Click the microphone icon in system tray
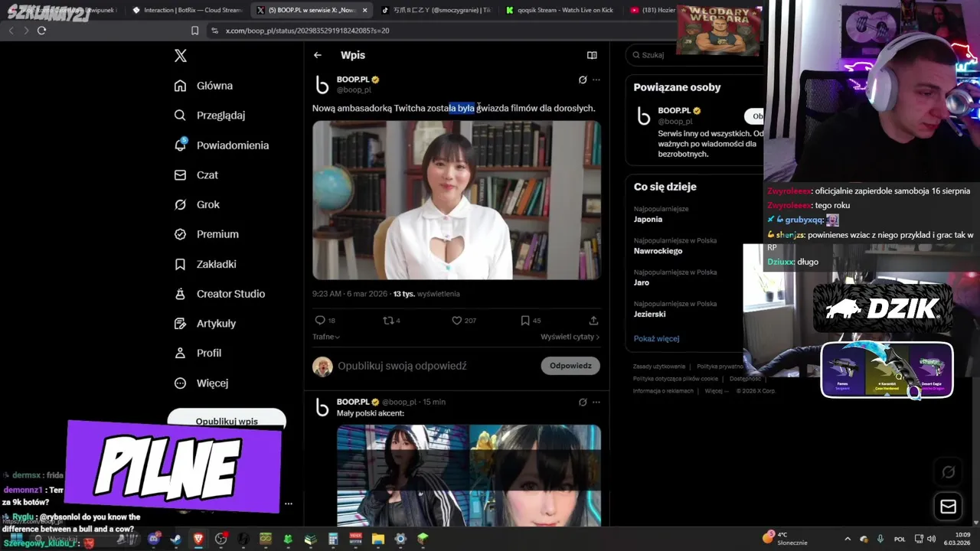 tap(880, 539)
